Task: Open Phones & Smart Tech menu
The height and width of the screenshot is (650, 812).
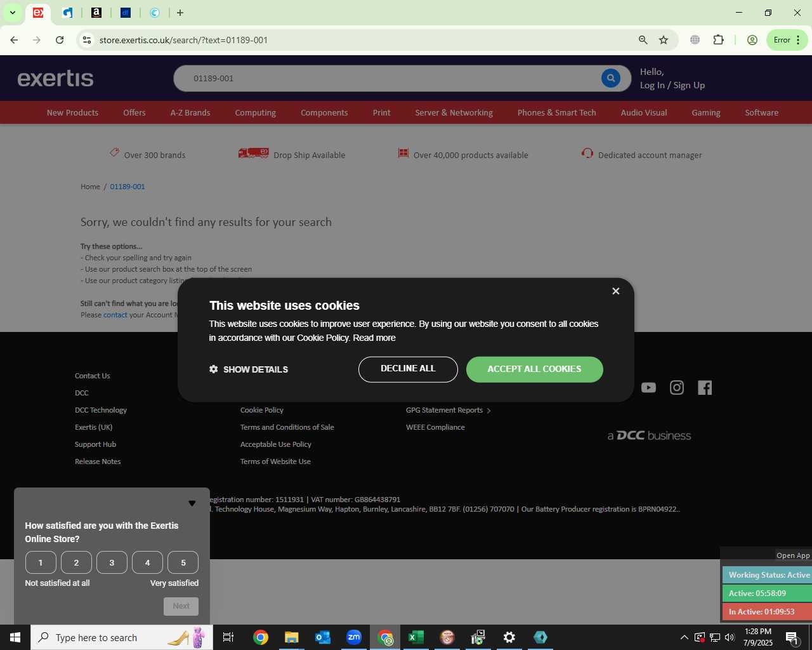Action: (x=556, y=112)
